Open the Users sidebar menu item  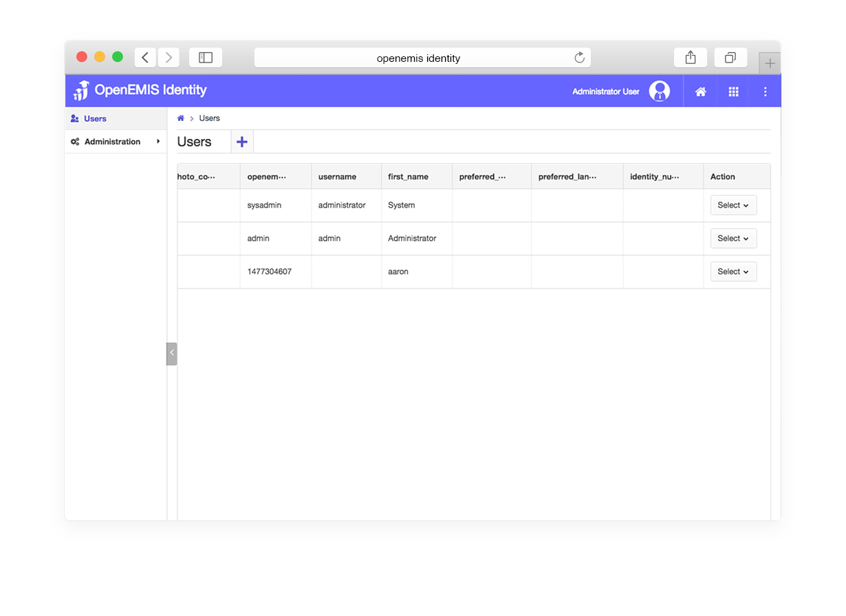(x=116, y=119)
